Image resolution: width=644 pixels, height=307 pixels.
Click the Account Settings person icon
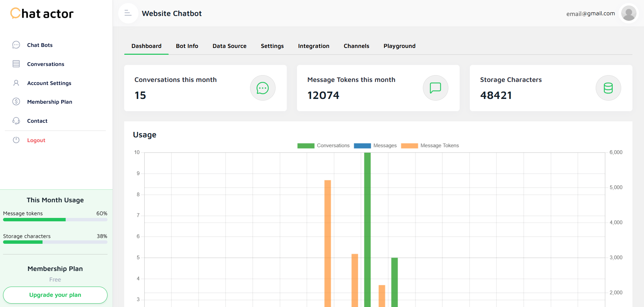coord(16,83)
